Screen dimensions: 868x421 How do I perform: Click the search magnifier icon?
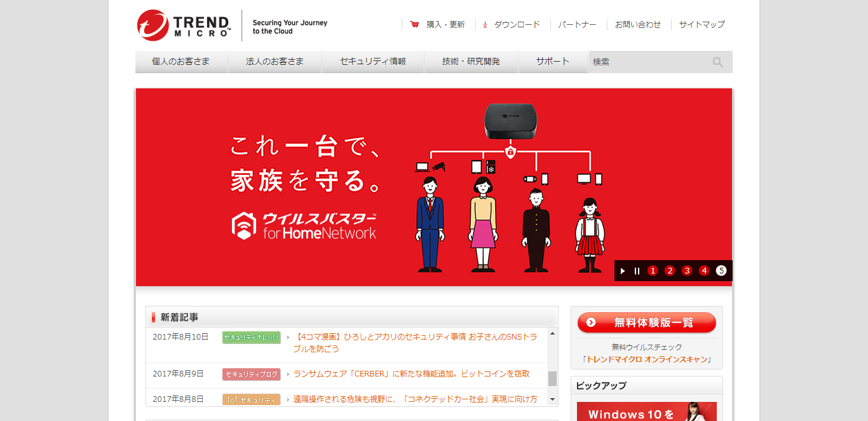point(718,62)
